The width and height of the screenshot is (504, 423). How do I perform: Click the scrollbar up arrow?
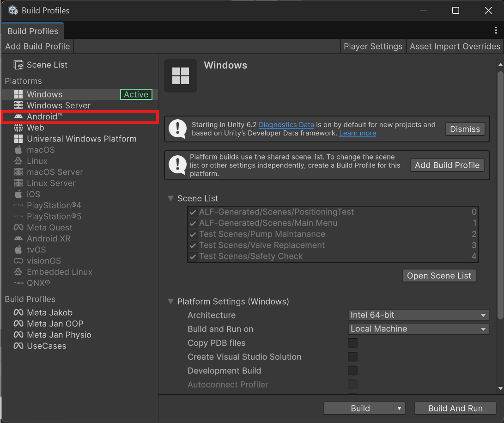coord(500,65)
